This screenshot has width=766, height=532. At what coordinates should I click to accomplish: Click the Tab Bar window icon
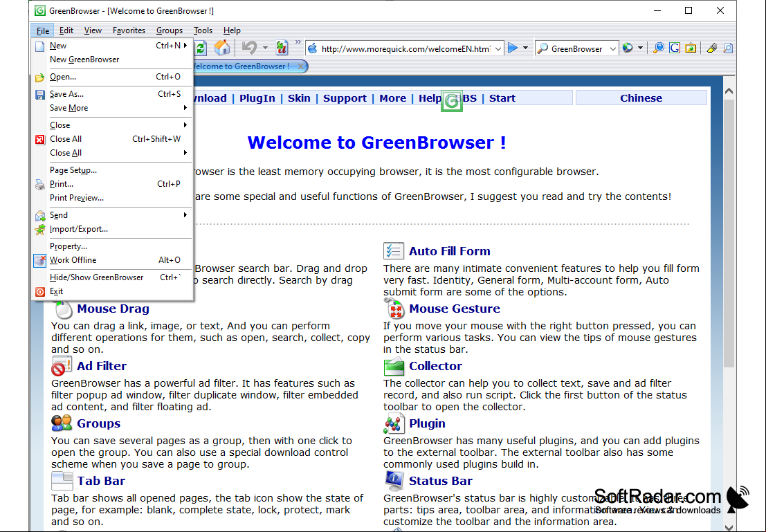click(x=62, y=481)
